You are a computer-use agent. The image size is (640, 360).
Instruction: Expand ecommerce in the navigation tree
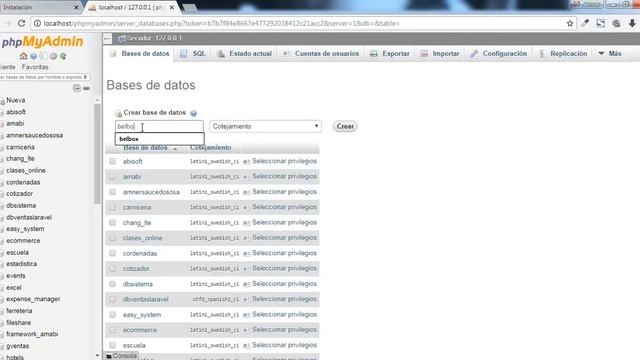pyautogui.click(x=2, y=241)
